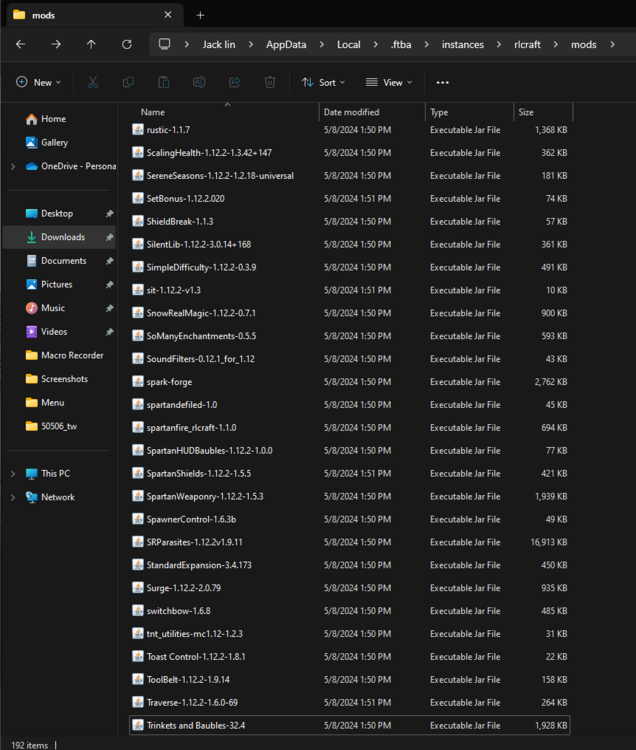Viewport: 636px width, 750px height.
Task: Expand the This PC tree node
Action: (13, 474)
